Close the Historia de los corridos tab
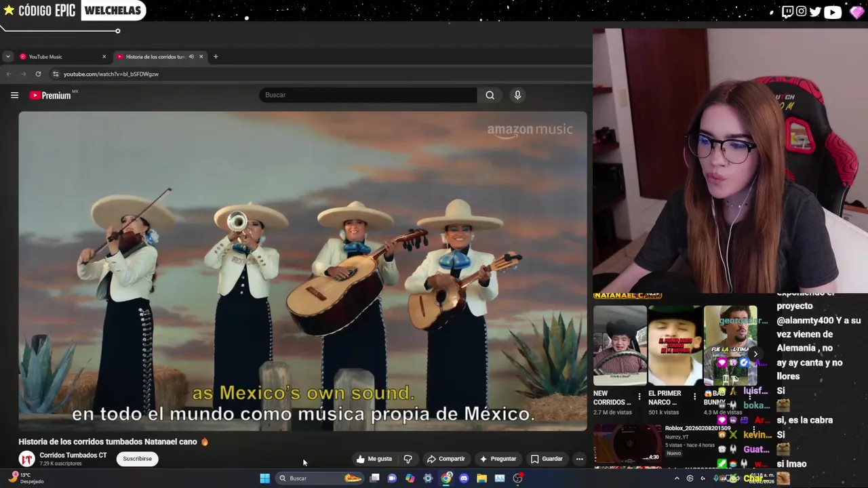Image resolution: width=868 pixels, height=488 pixels. pyautogui.click(x=201, y=57)
